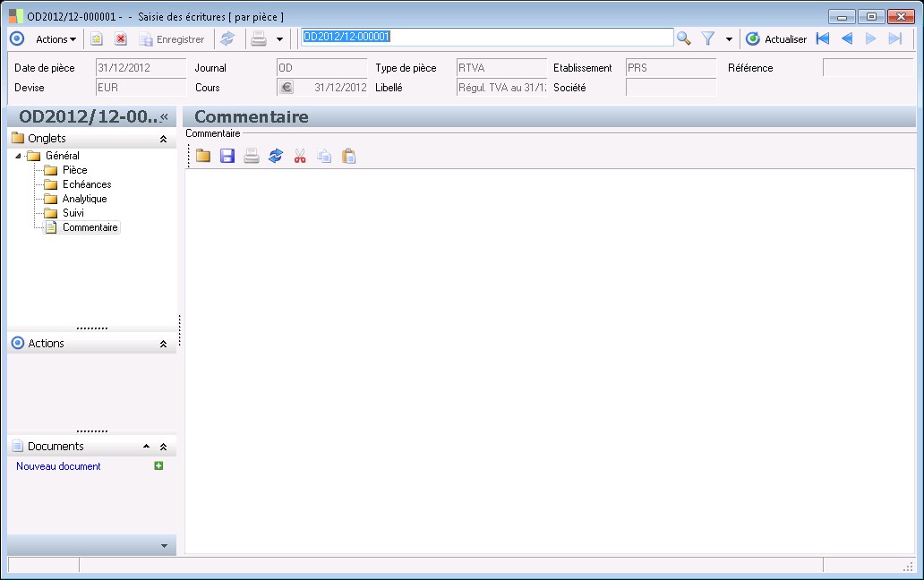This screenshot has height=580, width=924.
Task: Click the Journal field containing OD
Action: click(321, 68)
